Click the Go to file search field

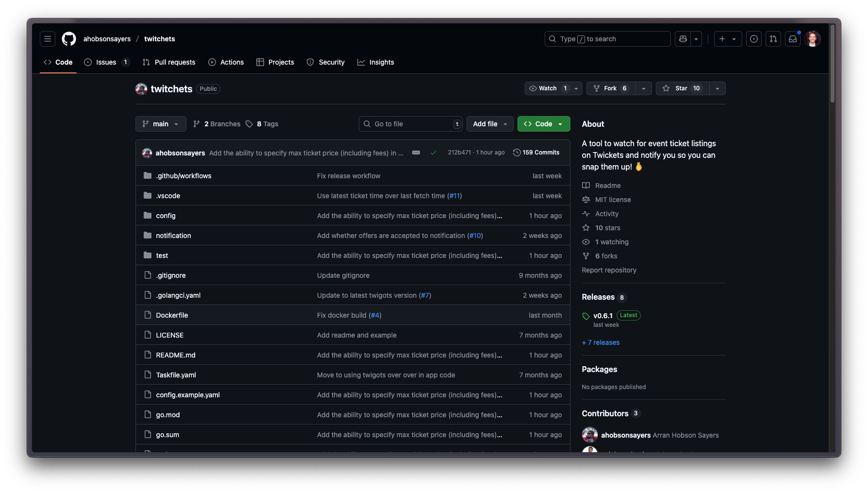(411, 124)
